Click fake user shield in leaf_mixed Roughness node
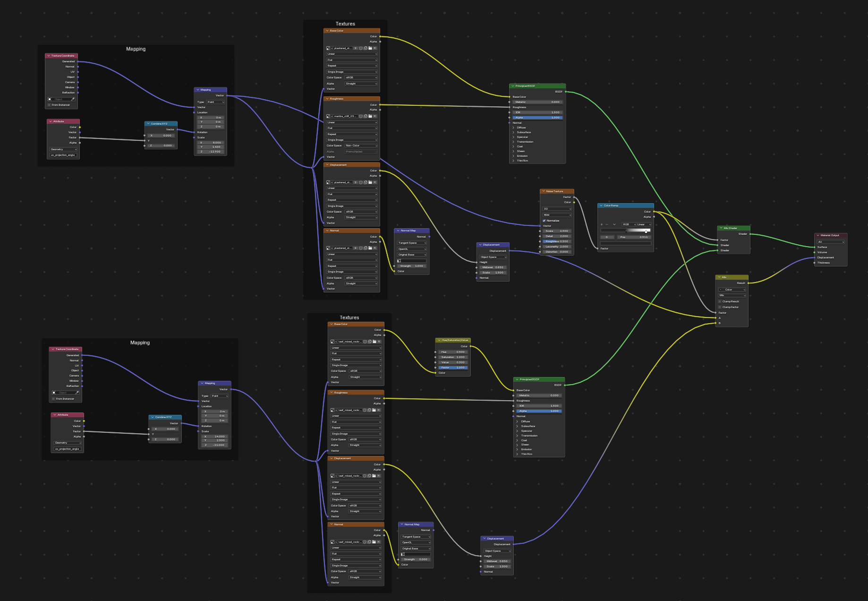Screen dimensions: 868x601 click(x=365, y=410)
